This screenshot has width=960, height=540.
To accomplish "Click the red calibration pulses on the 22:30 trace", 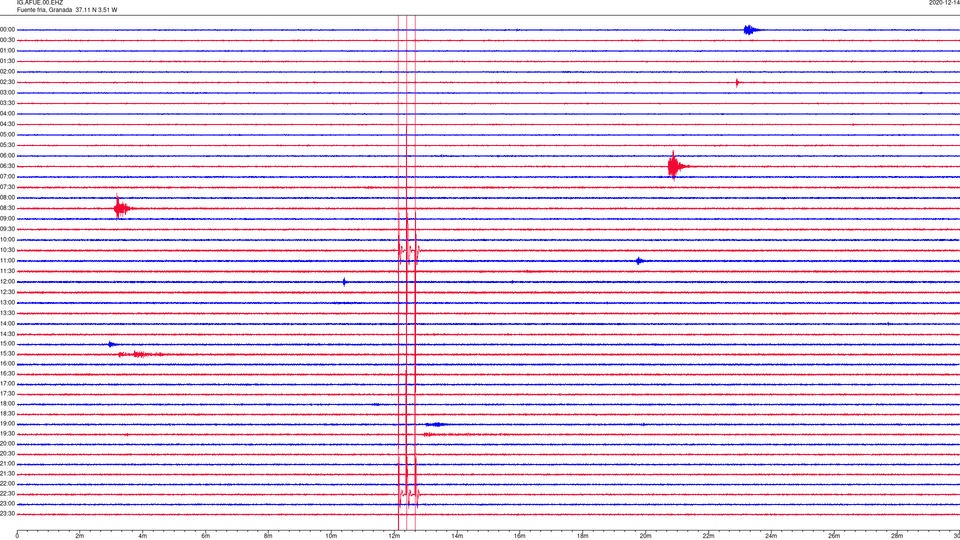I will click(x=408, y=493).
